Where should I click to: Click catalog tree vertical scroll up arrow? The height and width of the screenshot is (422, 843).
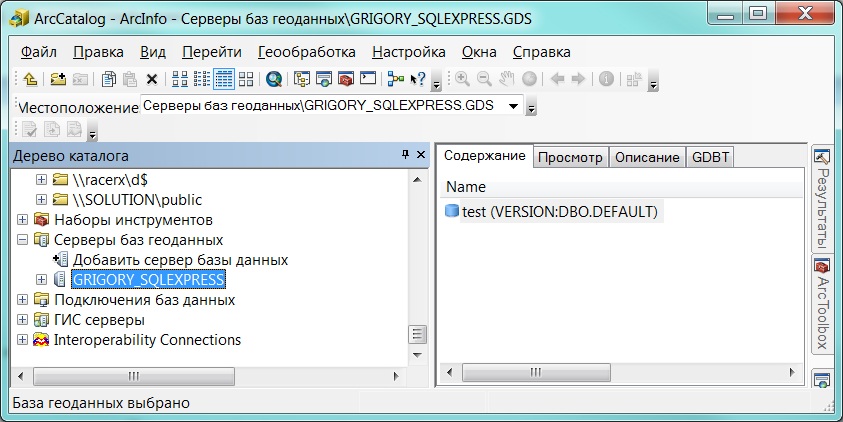point(418,180)
